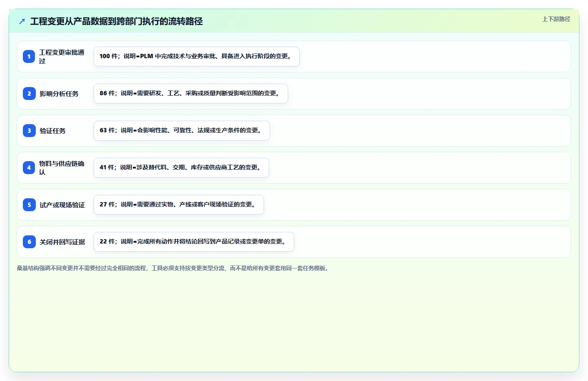This screenshot has width=588, height=381.
Task: Click the 物料与供应链确认 step label
Action: pyautogui.click(x=62, y=168)
